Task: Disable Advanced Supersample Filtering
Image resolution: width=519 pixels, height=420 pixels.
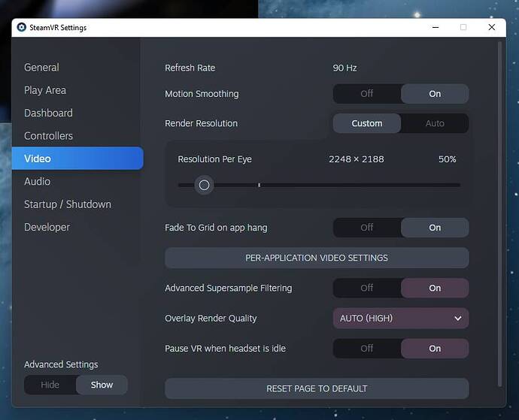Action: pyautogui.click(x=367, y=288)
